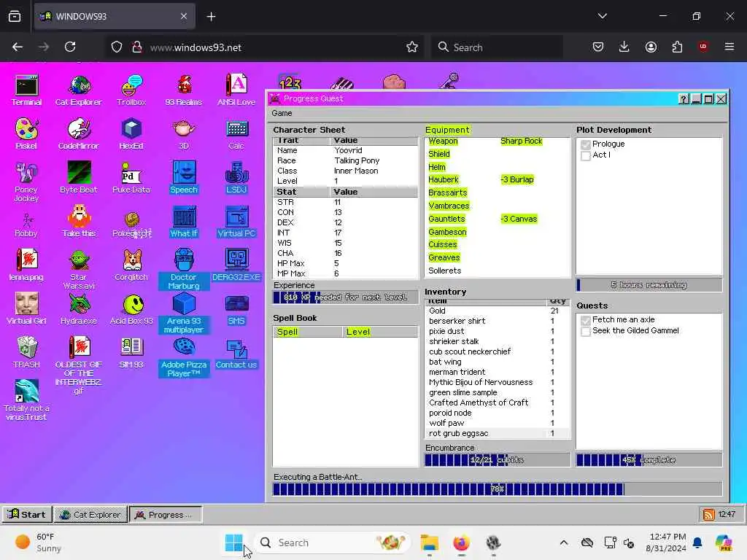Open the Byte Beat icon
The width and height of the screenshot is (747, 560).
click(x=79, y=177)
